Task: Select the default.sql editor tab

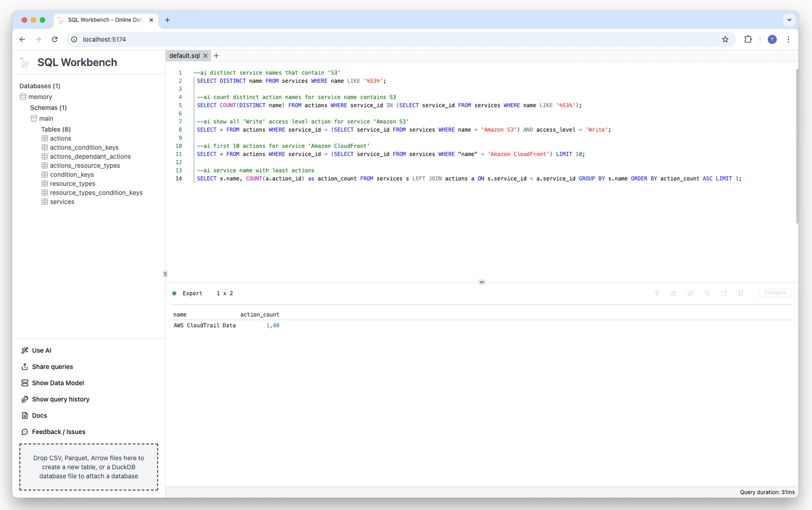Action: [x=184, y=56]
